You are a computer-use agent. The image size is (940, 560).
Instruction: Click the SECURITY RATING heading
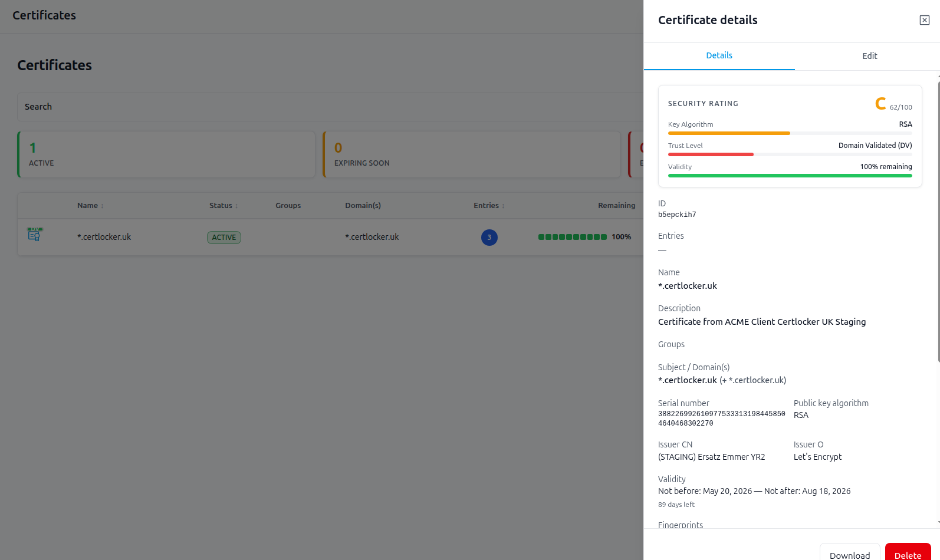[x=703, y=104]
